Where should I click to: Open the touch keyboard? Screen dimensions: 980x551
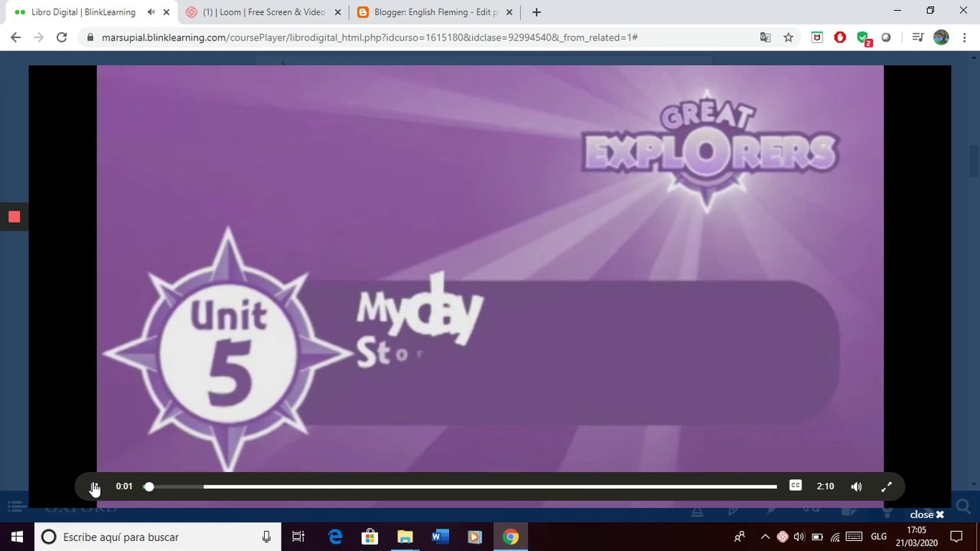854,536
